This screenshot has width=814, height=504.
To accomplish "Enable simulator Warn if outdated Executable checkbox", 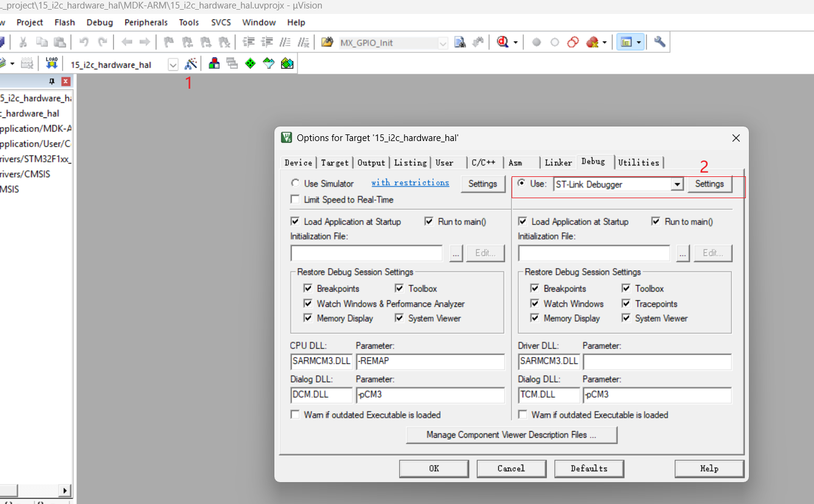I will click(295, 415).
